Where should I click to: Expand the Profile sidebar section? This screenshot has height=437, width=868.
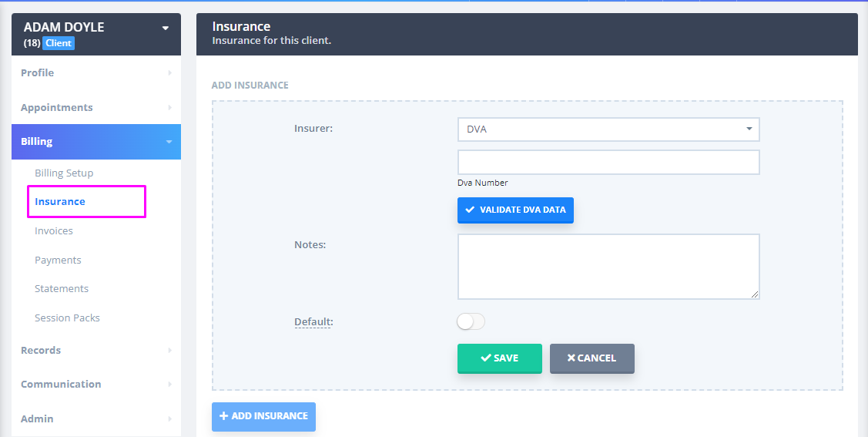point(96,73)
